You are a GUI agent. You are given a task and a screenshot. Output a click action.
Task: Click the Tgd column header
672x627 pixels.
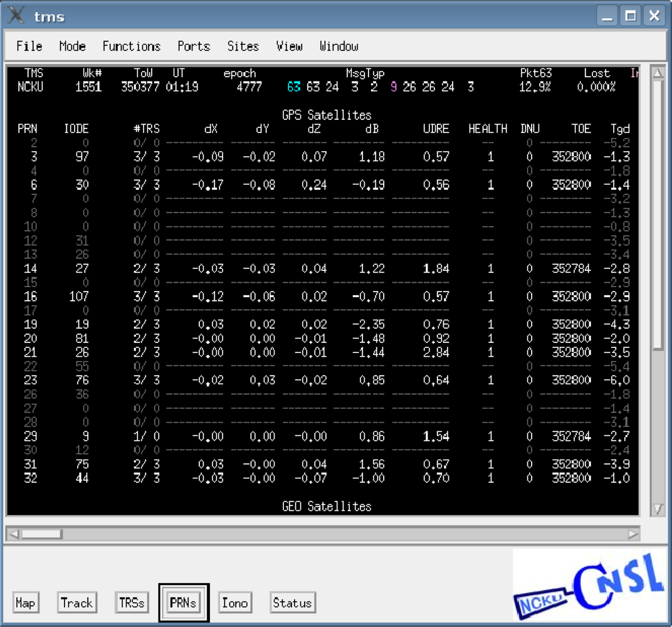pyautogui.click(x=620, y=129)
